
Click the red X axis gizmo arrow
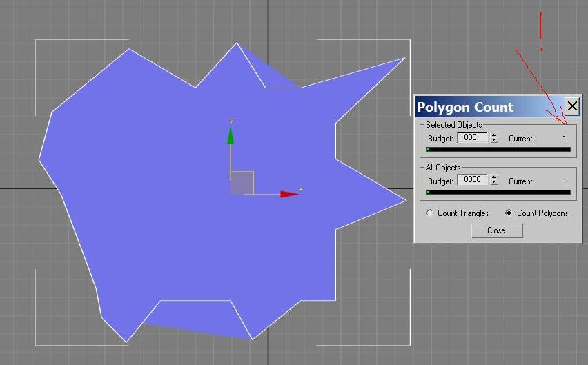point(289,194)
